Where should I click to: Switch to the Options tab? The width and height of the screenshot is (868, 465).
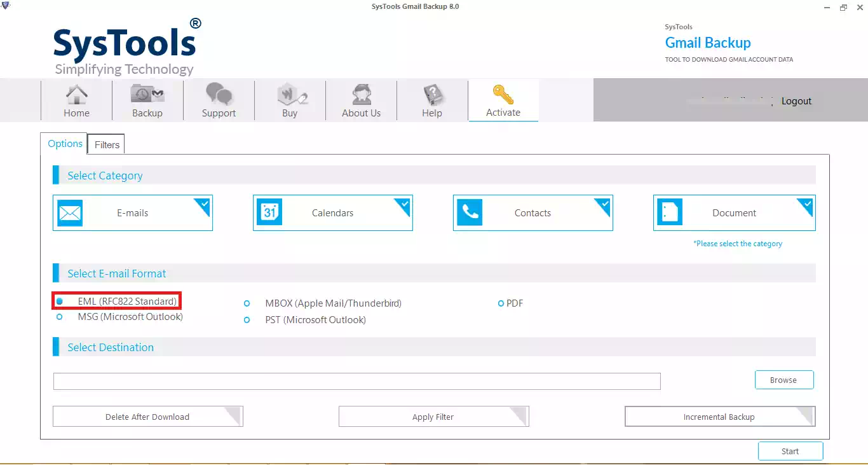coord(65,144)
